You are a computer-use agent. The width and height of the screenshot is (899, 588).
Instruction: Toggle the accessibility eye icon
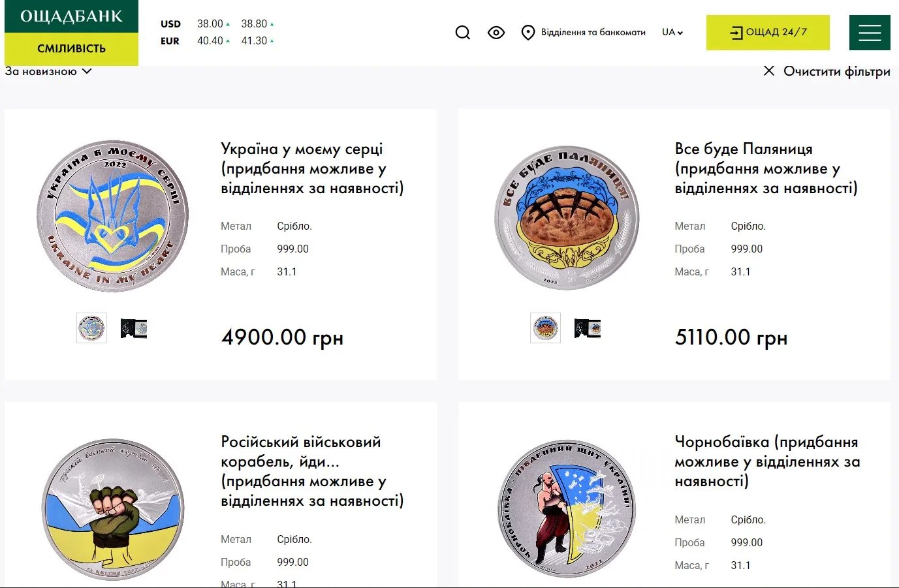coord(496,33)
